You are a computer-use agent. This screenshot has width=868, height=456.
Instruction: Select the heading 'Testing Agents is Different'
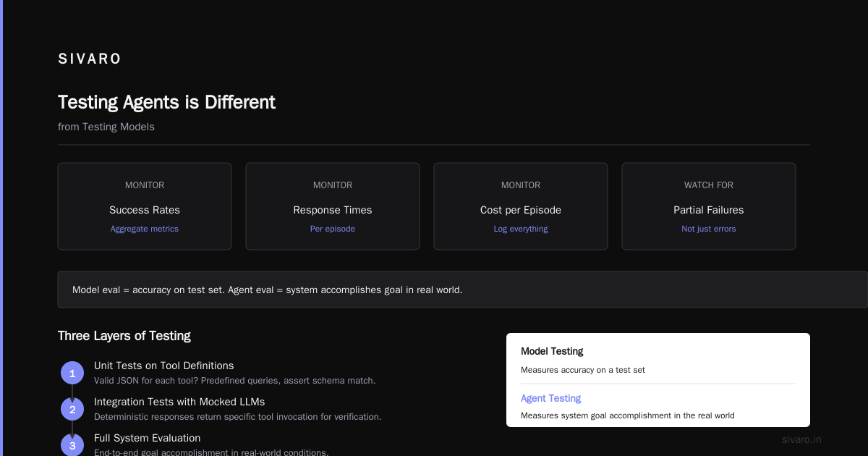point(166,102)
